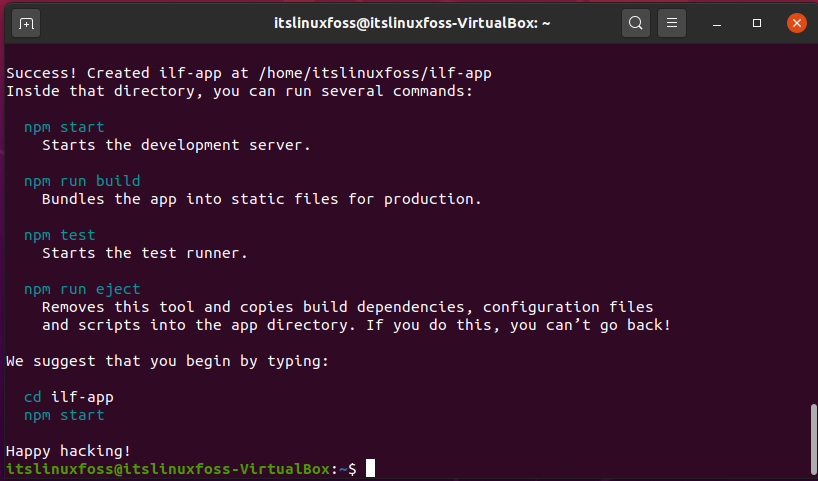The width and height of the screenshot is (818, 481).
Task: Click the first 'npm start' command text
Action: tap(64, 127)
